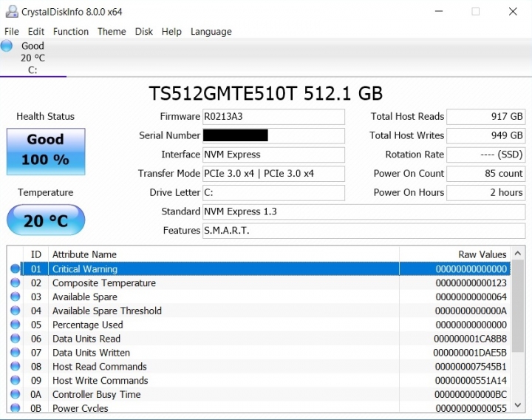Click the CrystalDiskInfo app icon in title bar
The width and height of the screenshot is (532, 420).
coord(12,12)
